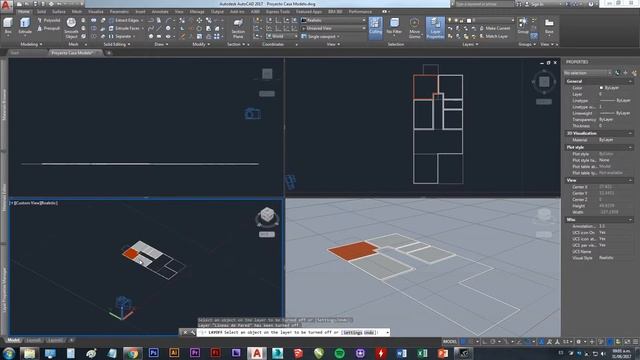This screenshot has width=640, height=360.
Task: Click the Smooth Object mesh tool
Action: (x=71, y=28)
